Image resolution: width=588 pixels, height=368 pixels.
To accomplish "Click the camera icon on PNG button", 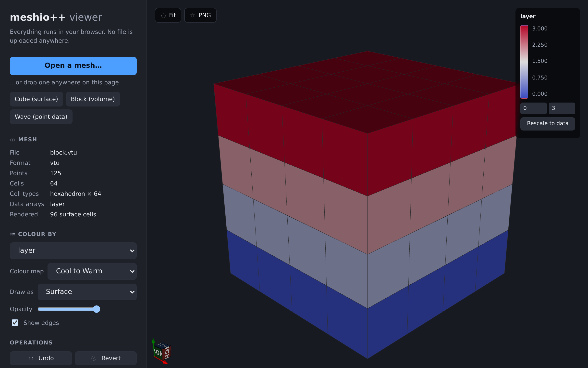I will coord(193,15).
